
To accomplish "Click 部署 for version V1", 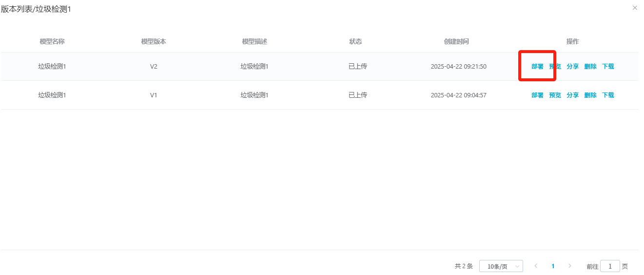I will [x=537, y=95].
